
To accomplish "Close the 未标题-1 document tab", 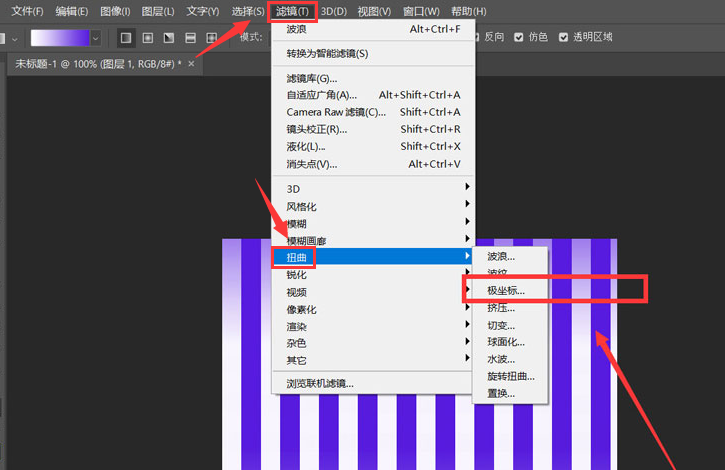I will pyautogui.click(x=191, y=64).
